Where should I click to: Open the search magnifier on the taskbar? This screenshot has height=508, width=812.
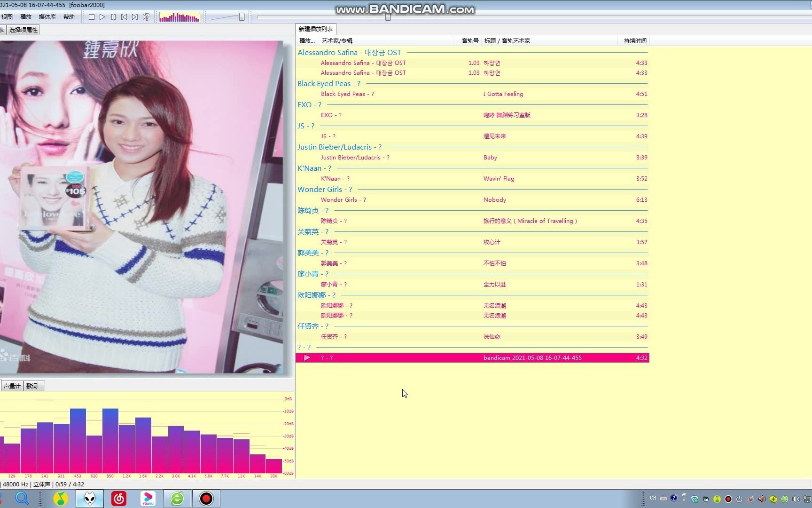[22, 498]
